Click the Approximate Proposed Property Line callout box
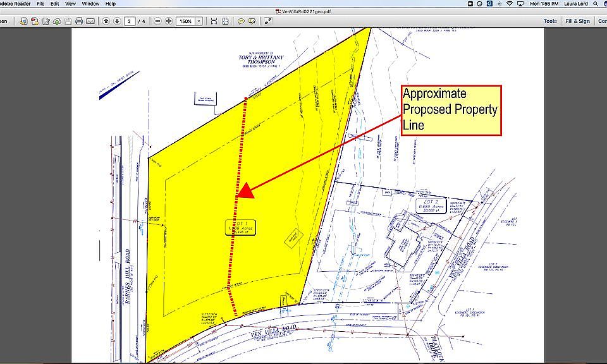Screen dimensions: 607x364 451,110
